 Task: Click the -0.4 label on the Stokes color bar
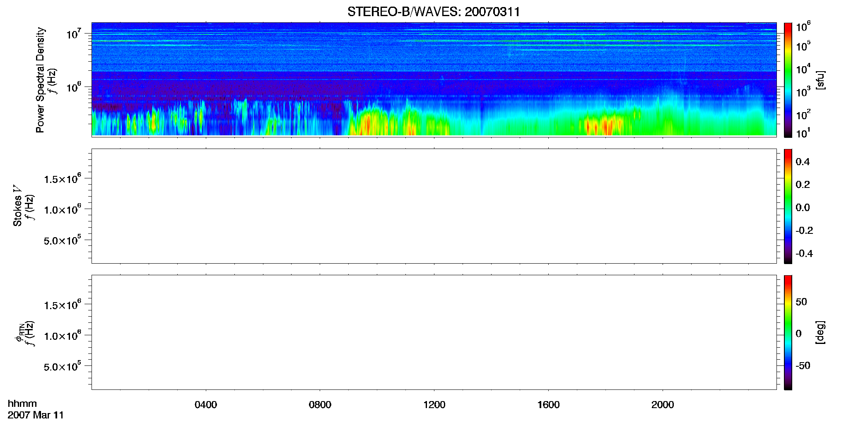pyautogui.click(x=804, y=254)
